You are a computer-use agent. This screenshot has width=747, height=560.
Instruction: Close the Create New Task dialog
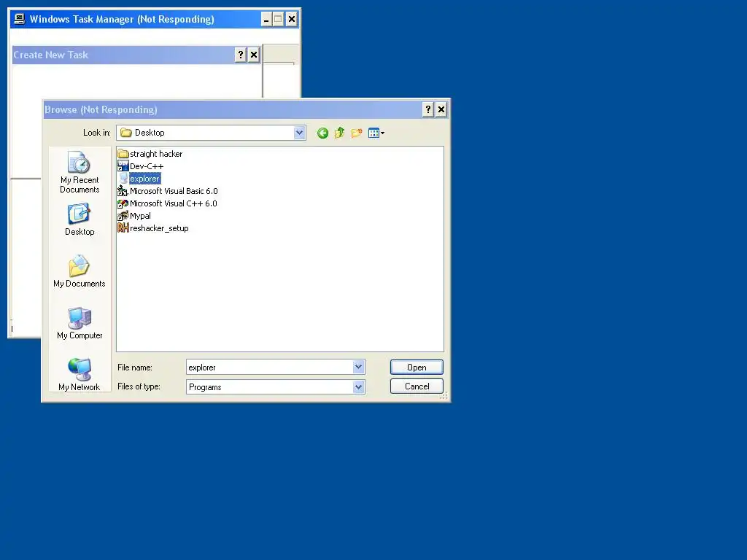(x=254, y=55)
